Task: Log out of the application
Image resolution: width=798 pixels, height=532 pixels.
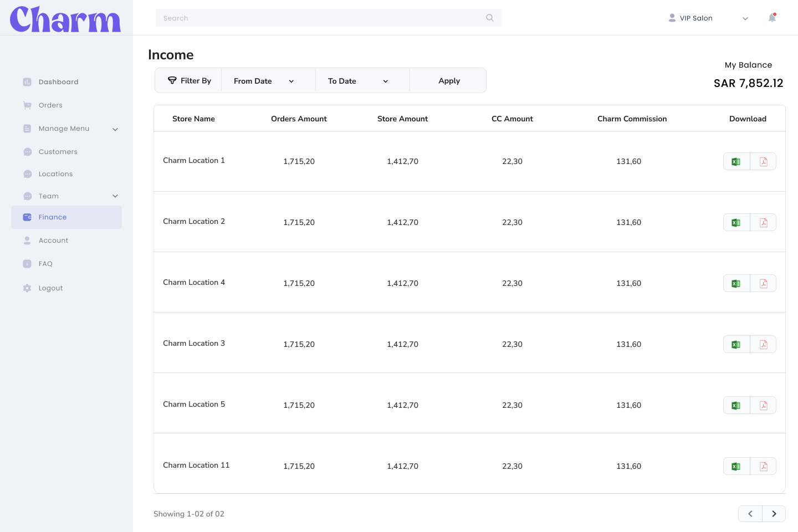Action: point(50,288)
